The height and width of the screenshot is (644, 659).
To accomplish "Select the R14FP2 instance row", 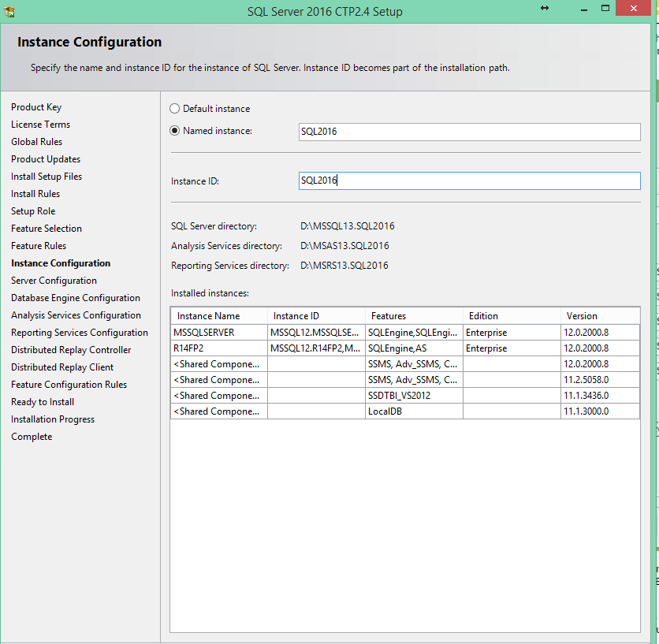I will [x=405, y=348].
